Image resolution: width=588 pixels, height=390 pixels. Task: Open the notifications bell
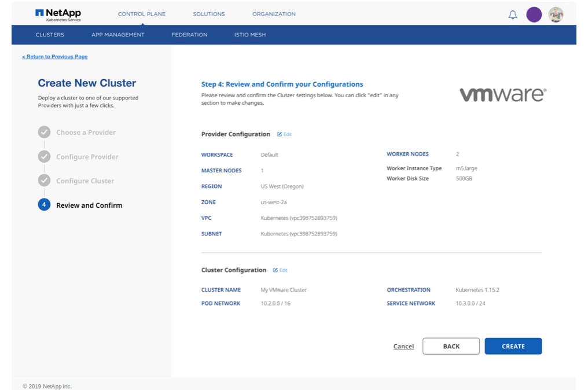512,15
